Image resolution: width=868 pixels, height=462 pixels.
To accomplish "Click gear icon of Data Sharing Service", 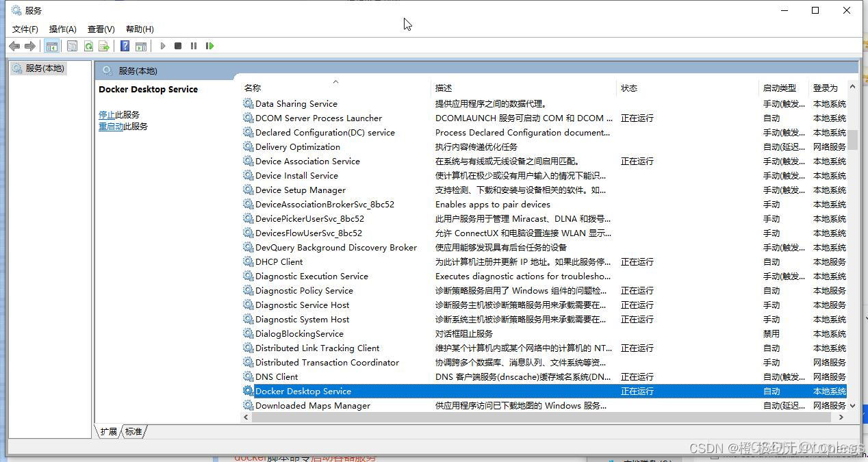I will click(x=248, y=103).
